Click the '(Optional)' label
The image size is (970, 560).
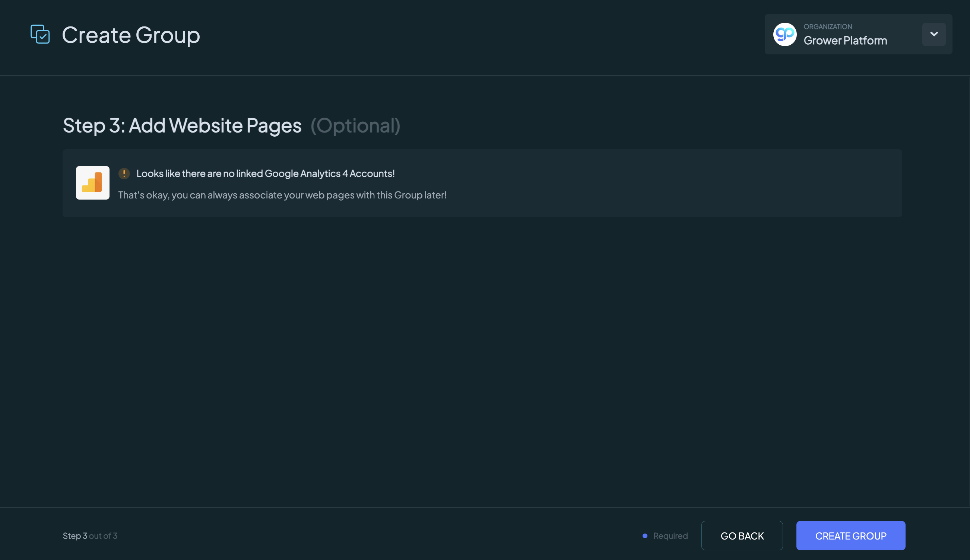coord(355,125)
